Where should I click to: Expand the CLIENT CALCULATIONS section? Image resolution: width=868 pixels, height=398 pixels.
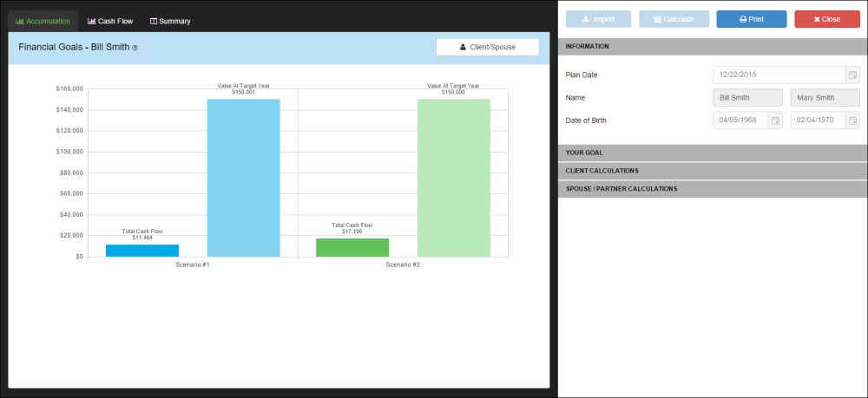coord(713,171)
